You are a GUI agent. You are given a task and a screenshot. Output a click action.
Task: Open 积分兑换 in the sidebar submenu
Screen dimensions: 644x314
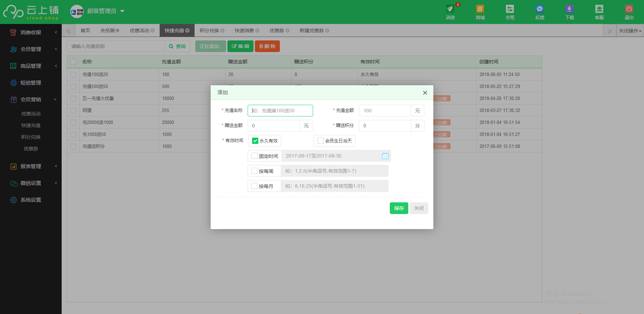point(31,137)
